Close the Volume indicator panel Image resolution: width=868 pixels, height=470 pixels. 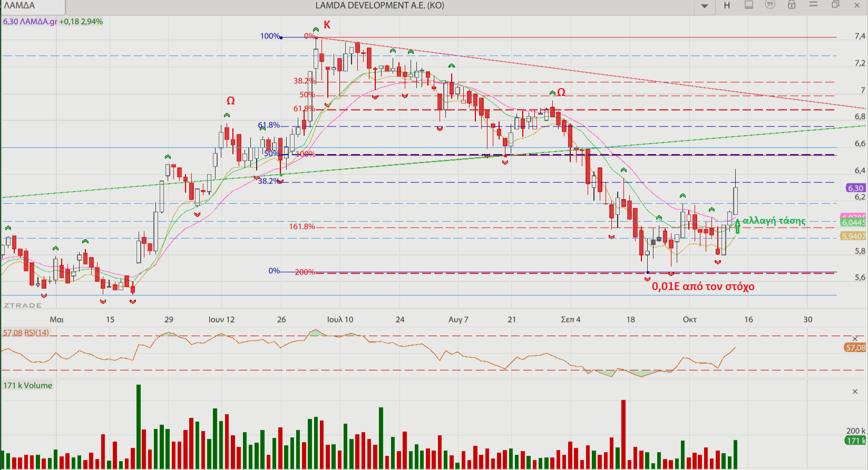click(x=855, y=391)
